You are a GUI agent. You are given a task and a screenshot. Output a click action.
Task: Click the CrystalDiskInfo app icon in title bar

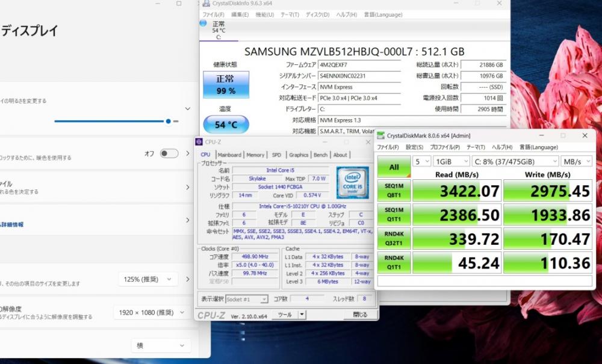(x=206, y=4)
